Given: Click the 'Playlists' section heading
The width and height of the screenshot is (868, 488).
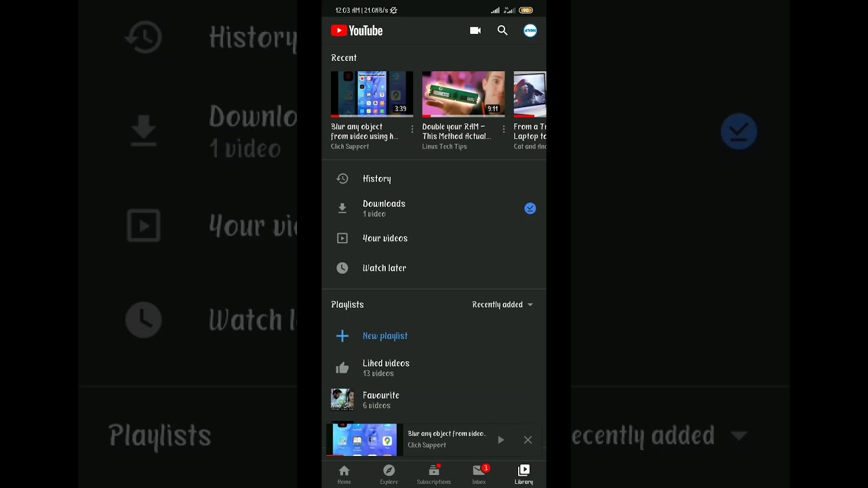Looking at the screenshot, I should click(x=347, y=305).
